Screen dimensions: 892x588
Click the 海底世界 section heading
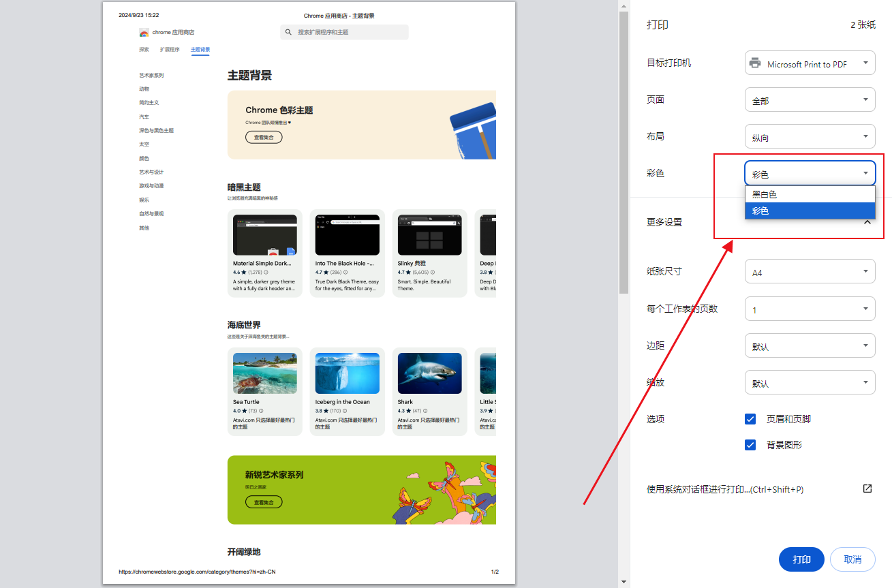pyautogui.click(x=244, y=326)
